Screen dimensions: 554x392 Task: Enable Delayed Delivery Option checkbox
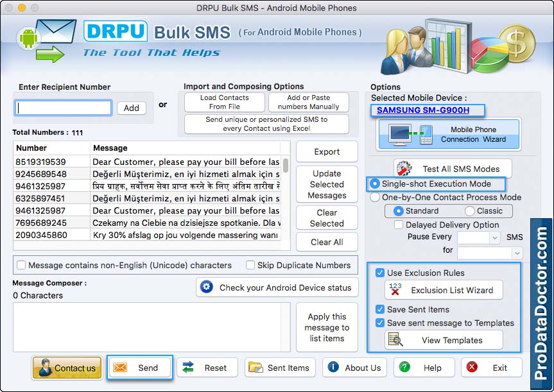[399, 225]
